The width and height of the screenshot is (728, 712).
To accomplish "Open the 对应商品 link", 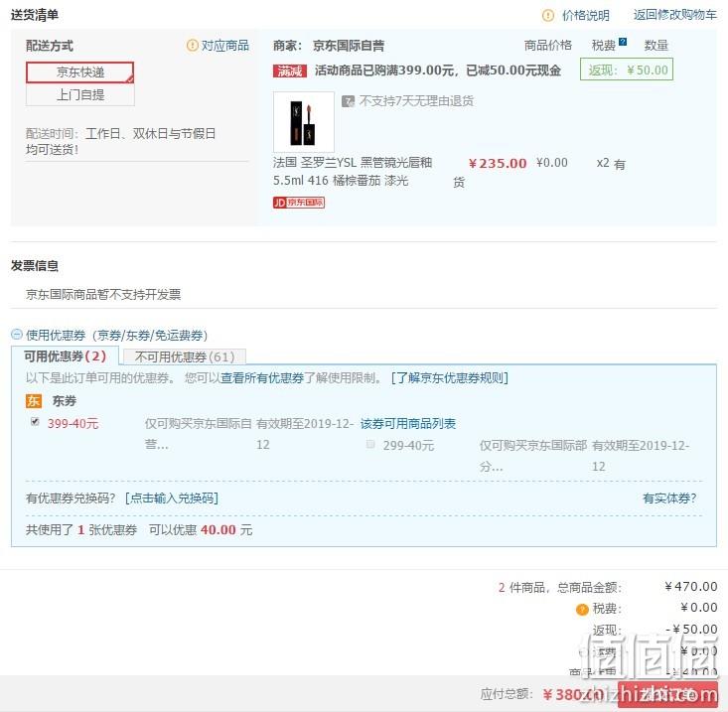I will point(225,46).
